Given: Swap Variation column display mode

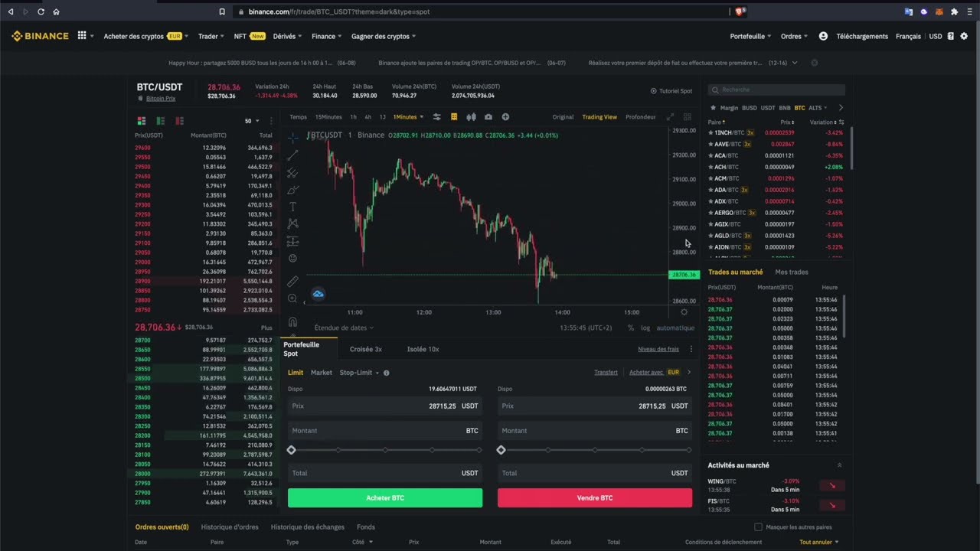Looking at the screenshot, I should pyautogui.click(x=841, y=122).
